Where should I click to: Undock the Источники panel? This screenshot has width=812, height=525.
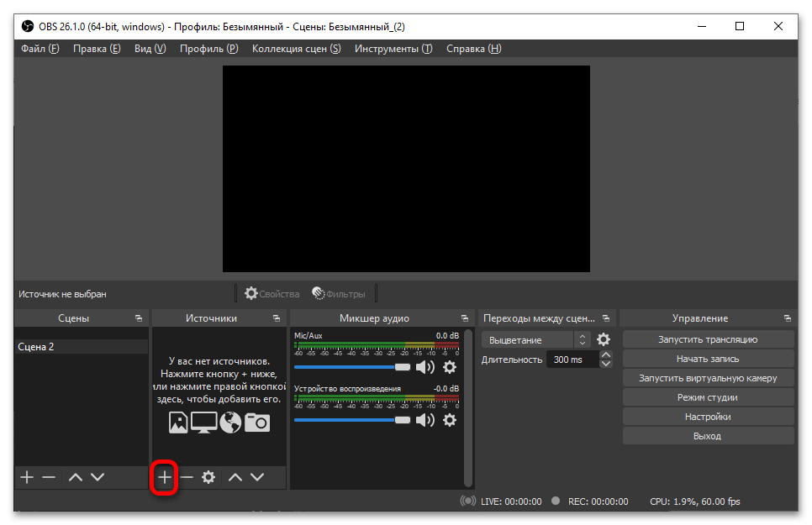click(x=277, y=318)
